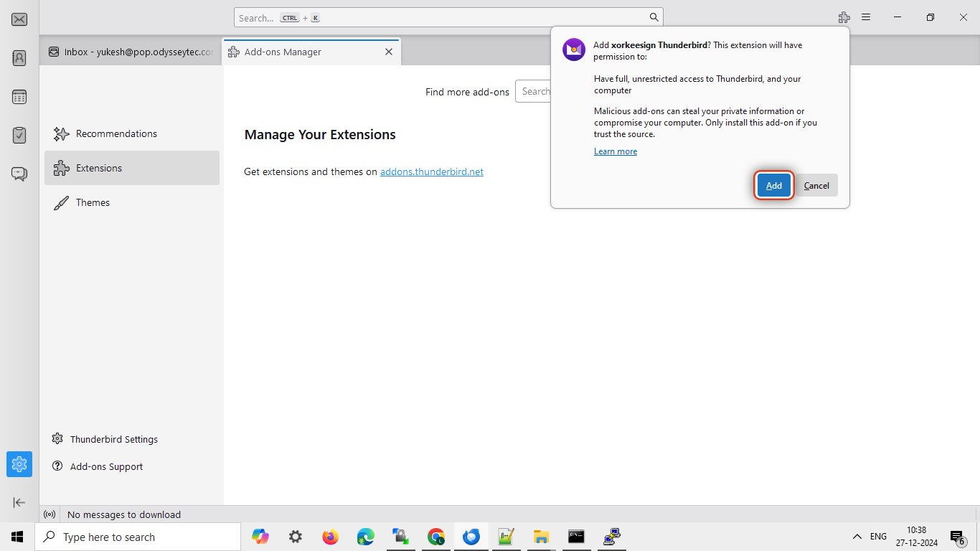Close the Add-ons Manager tab
Screen dimensions: 980x551
pos(389,52)
